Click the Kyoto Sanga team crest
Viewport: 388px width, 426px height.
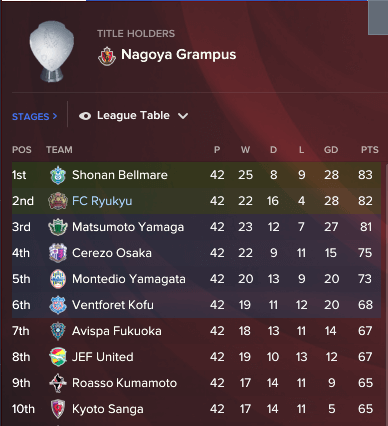tap(58, 409)
